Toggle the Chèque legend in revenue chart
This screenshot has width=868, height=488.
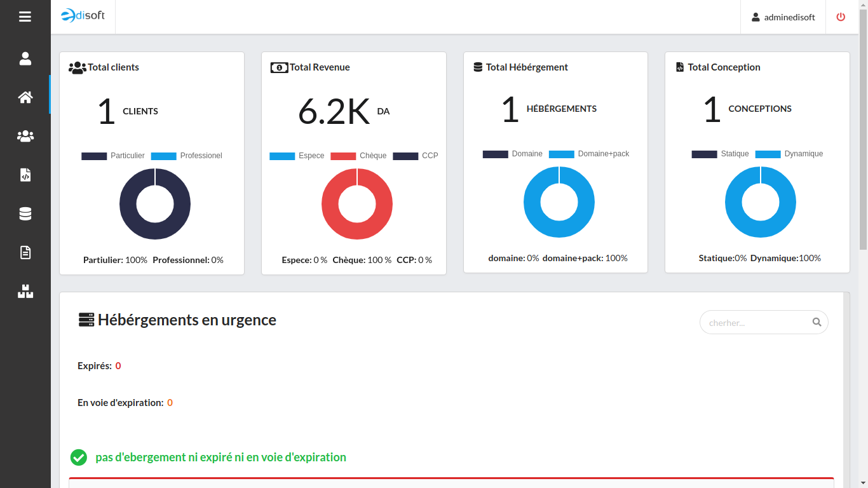pyautogui.click(x=359, y=156)
